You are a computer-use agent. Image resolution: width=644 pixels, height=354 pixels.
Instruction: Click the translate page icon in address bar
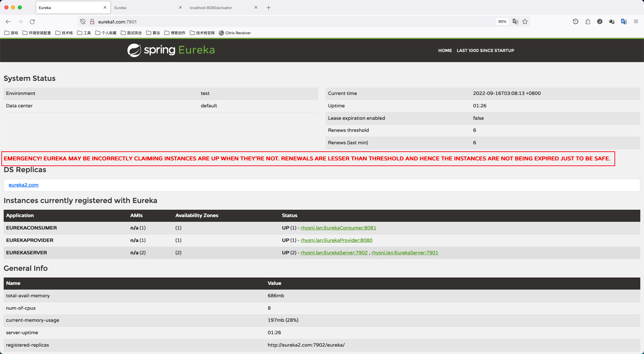tap(516, 21)
